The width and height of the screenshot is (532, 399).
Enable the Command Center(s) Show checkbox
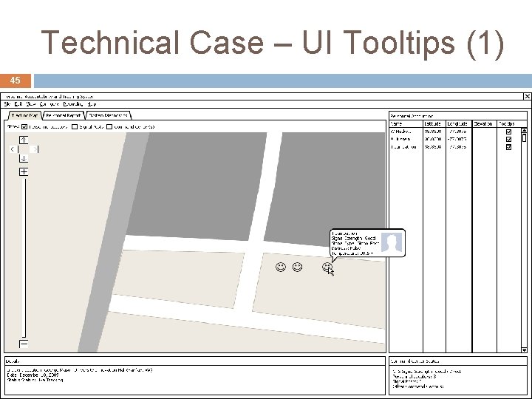(109, 127)
